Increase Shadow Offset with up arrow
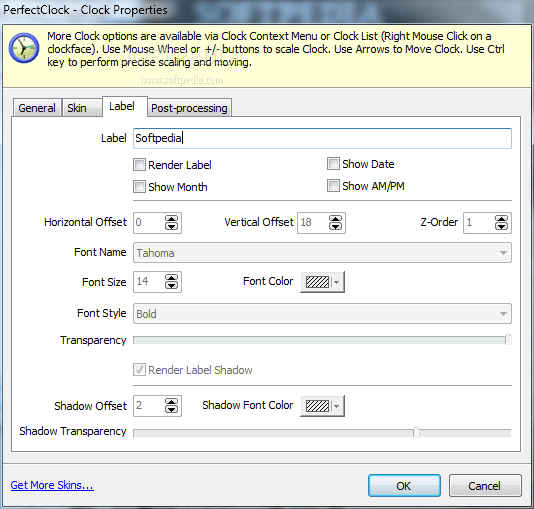This screenshot has height=509, width=534. [x=171, y=402]
